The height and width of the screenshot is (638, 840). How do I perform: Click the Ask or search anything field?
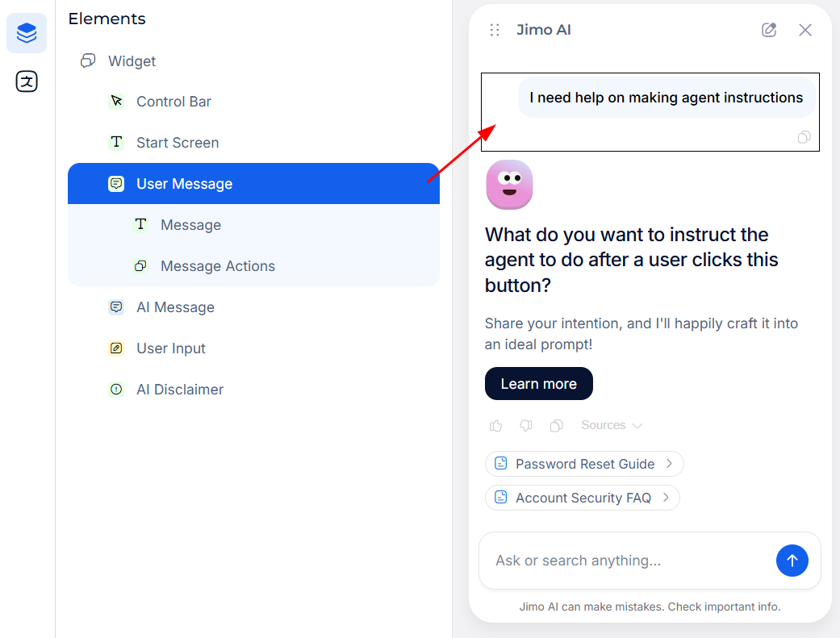click(625, 561)
